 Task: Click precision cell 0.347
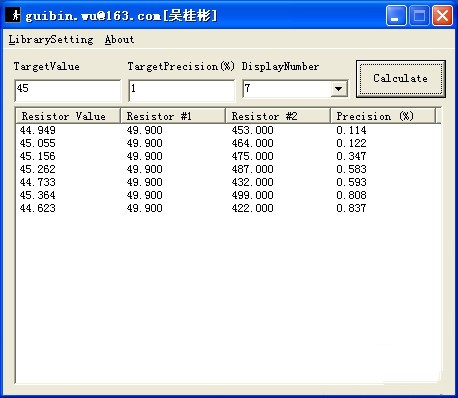point(351,156)
